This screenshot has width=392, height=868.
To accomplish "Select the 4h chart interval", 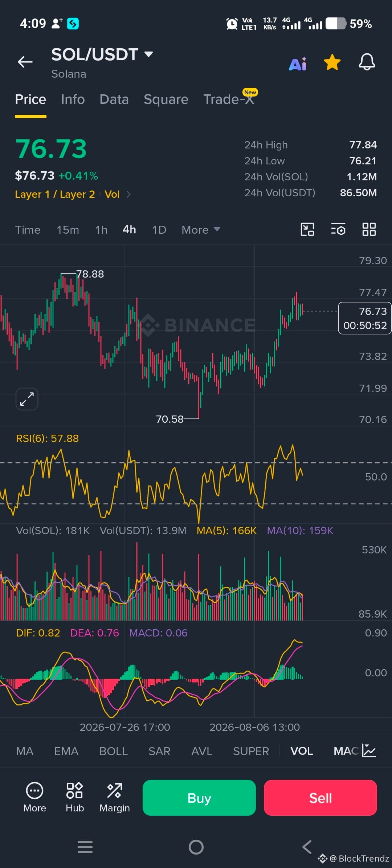I will tap(129, 230).
